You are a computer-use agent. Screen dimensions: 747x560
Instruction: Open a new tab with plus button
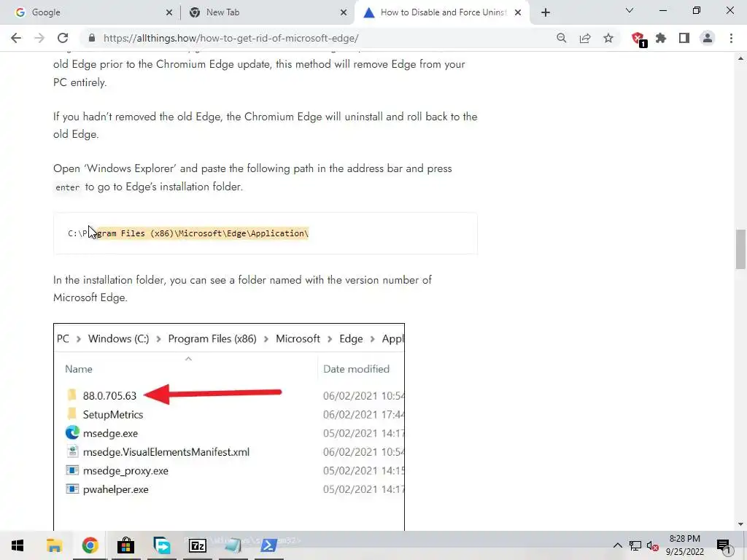(x=546, y=12)
